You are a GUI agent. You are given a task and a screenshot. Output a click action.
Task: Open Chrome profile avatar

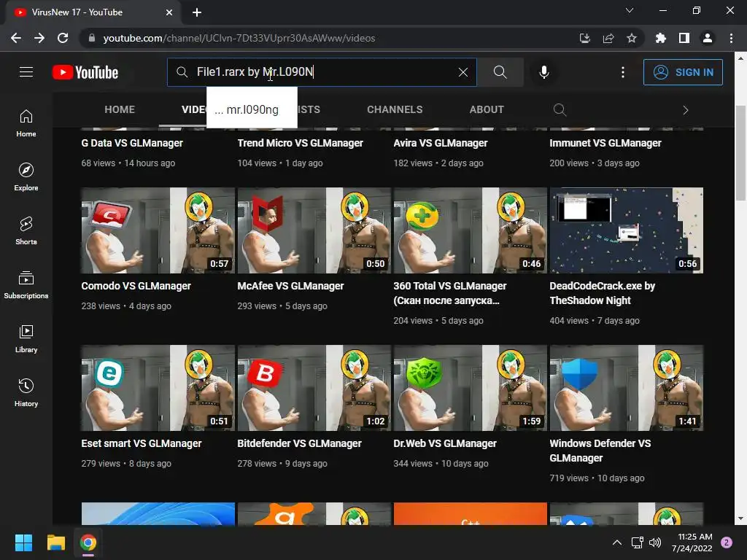708,38
